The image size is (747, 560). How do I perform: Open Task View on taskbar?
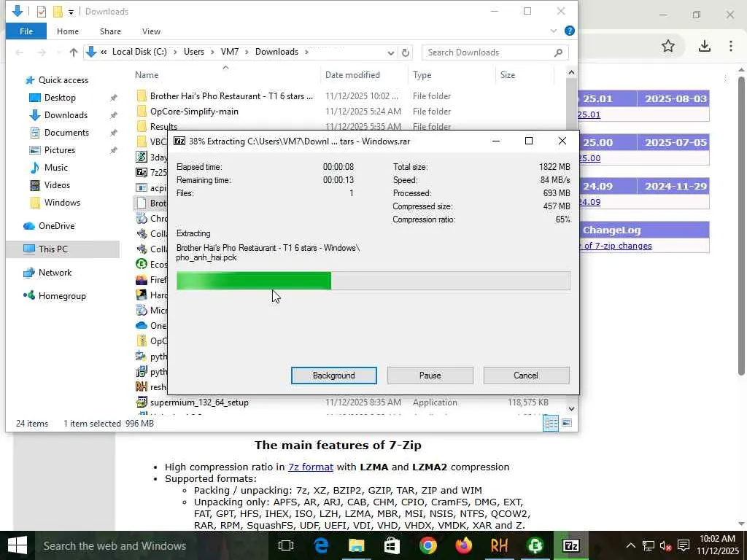tap(286, 545)
